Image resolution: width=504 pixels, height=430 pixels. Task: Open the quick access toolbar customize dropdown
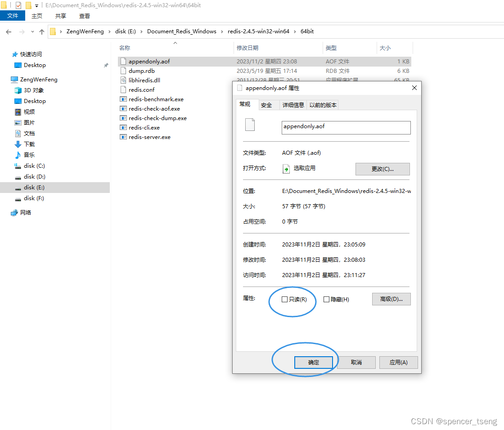coord(36,5)
